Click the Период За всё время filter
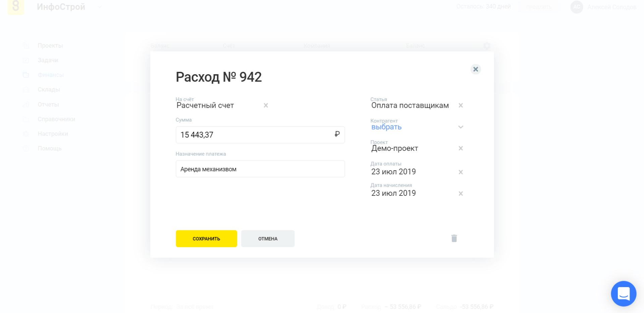The image size is (644, 313). click(x=182, y=307)
